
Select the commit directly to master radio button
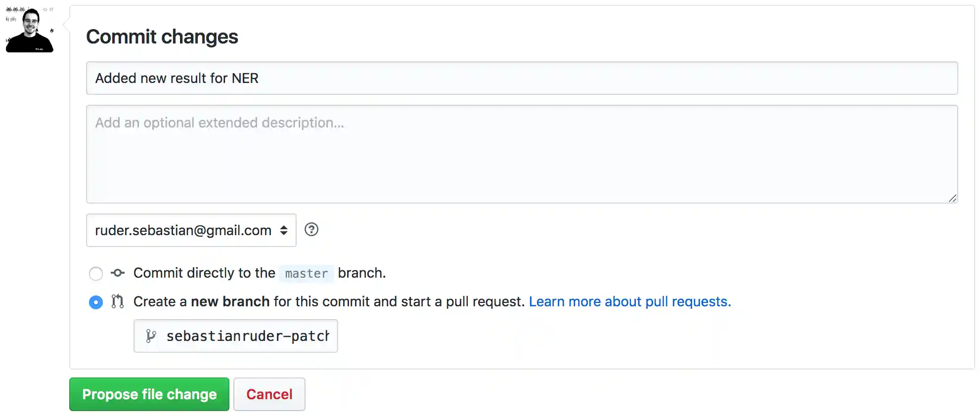[96, 273]
